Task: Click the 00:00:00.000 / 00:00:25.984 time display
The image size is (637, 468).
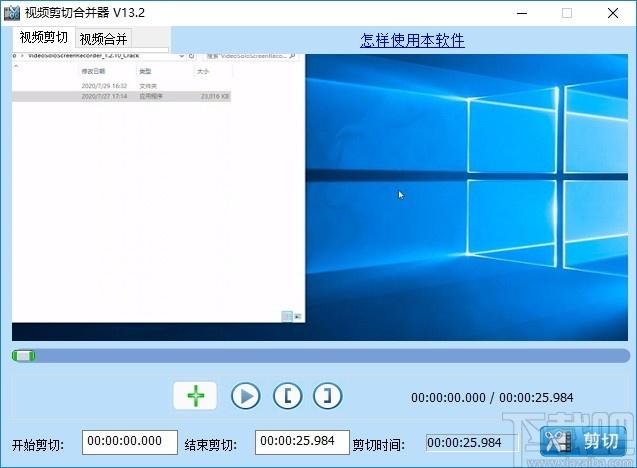Action: point(492,397)
